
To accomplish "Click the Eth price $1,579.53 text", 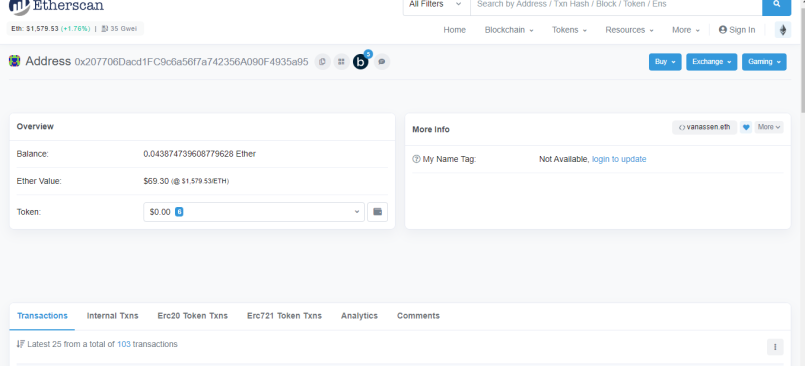I will 35,29.
